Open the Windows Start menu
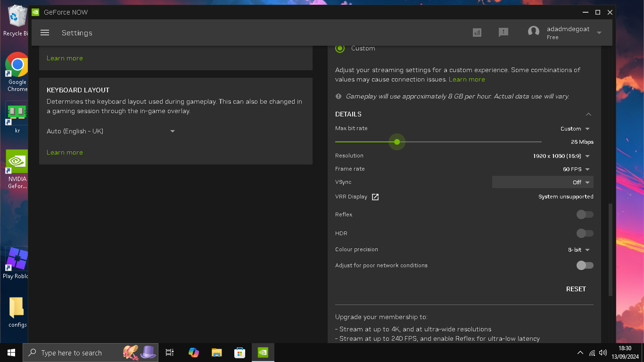The width and height of the screenshot is (644, 362). 11,353
